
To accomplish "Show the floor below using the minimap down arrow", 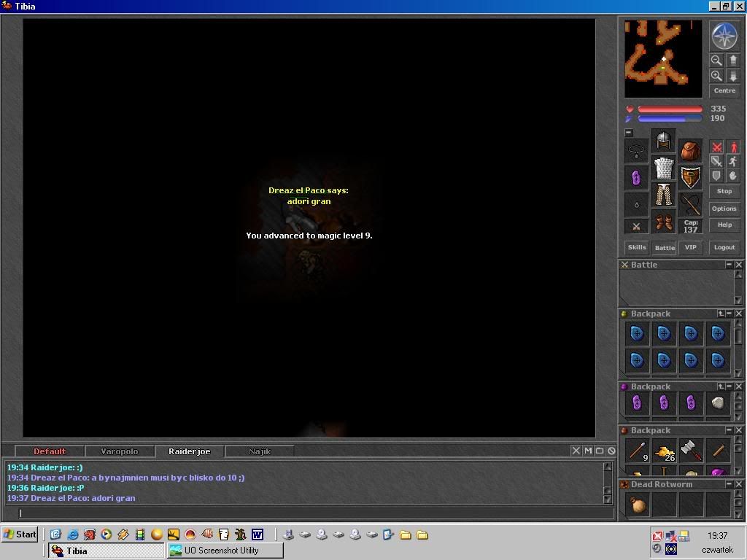I will pyautogui.click(x=732, y=76).
